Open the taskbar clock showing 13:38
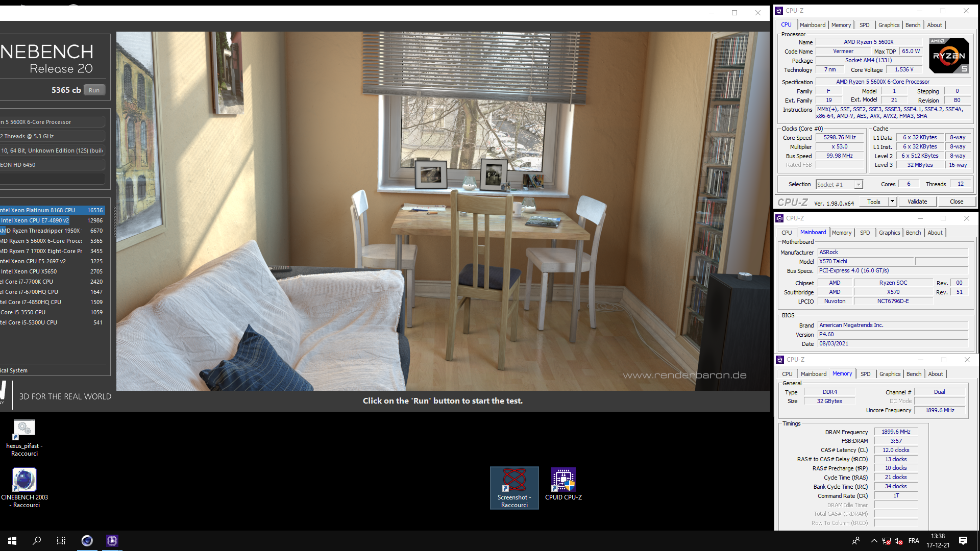 pos(938,541)
